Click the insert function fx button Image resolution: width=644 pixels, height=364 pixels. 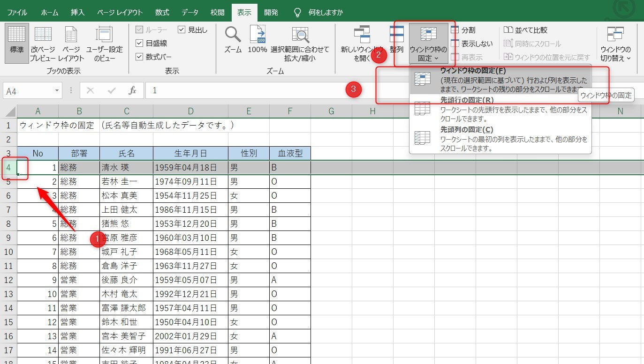click(x=133, y=90)
